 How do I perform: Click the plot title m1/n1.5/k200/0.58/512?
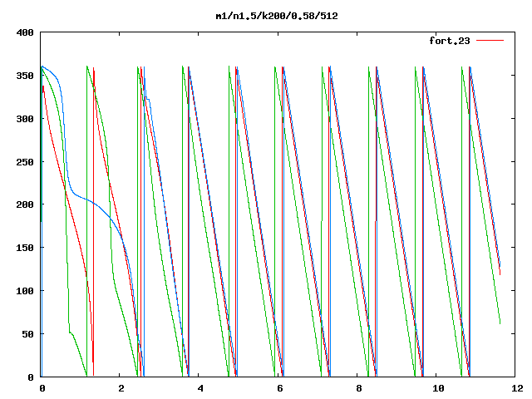(x=277, y=16)
